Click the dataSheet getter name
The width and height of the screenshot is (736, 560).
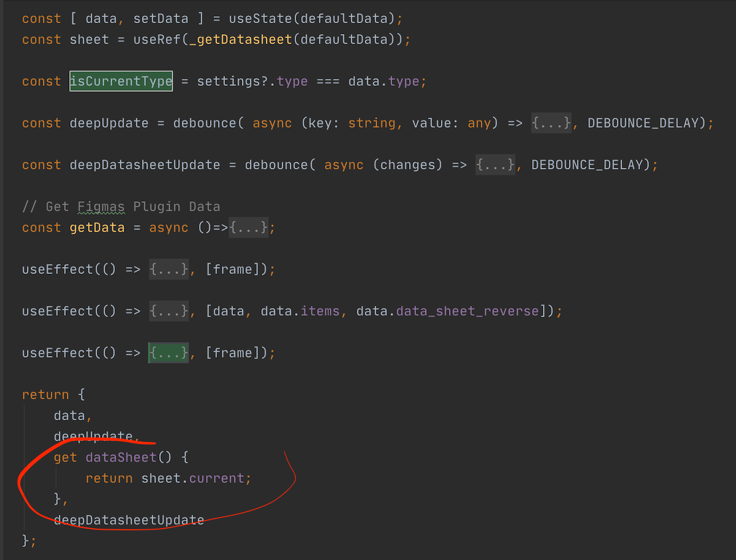point(121,457)
